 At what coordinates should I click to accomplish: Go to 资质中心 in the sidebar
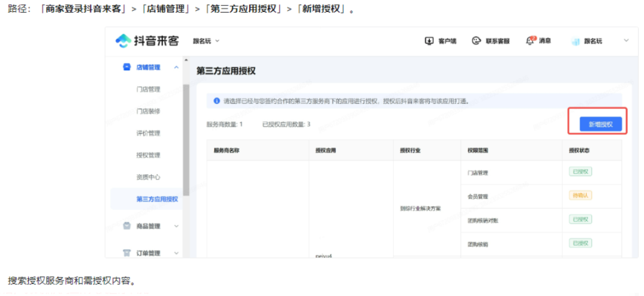point(148,177)
